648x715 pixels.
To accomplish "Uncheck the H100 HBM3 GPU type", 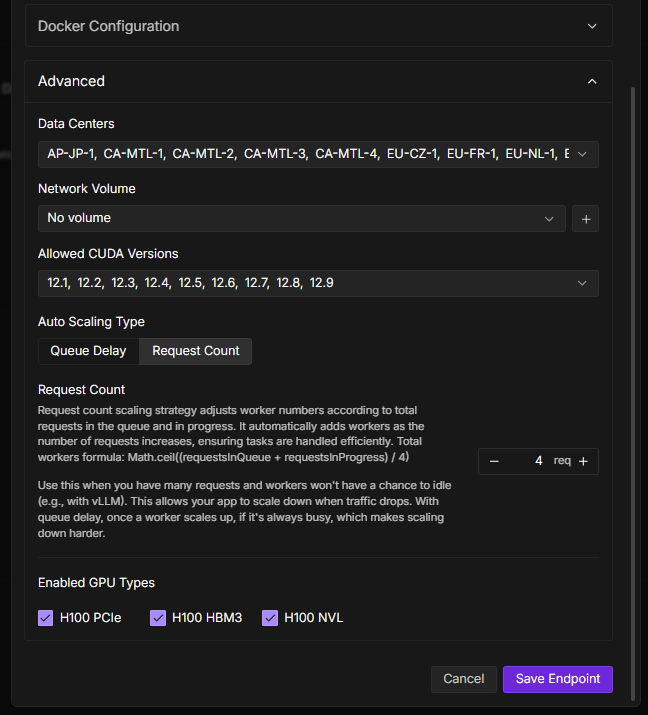I will tap(158, 618).
